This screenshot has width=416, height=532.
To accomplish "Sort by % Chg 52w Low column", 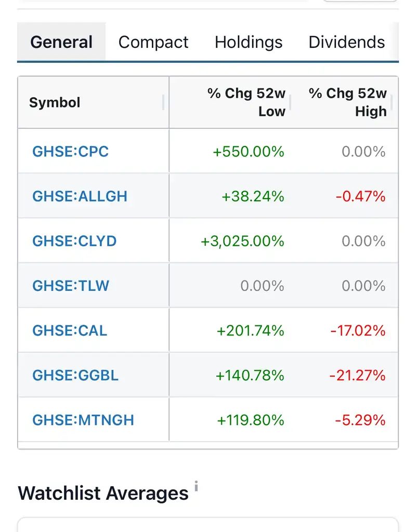I will pyautogui.click(x=246, y=102).
